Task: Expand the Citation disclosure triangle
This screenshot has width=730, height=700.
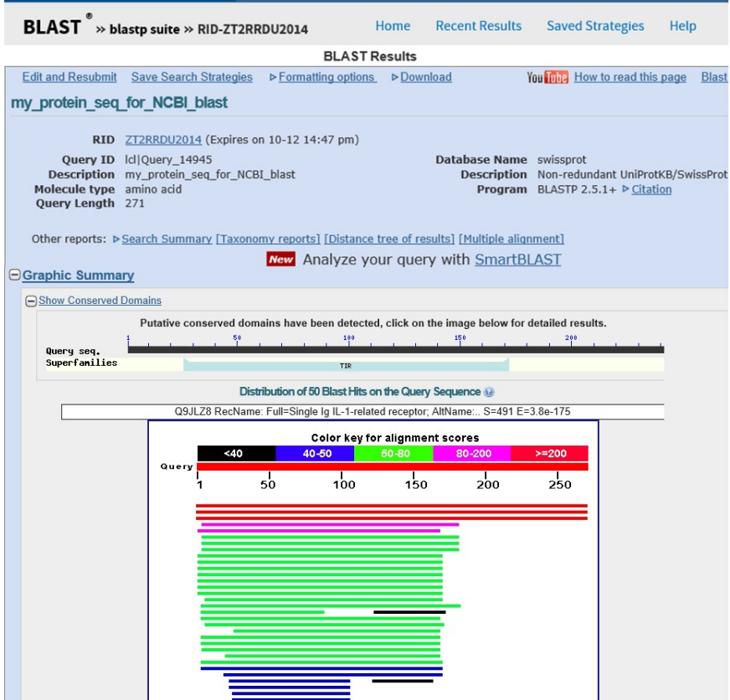Action: (x=625, y=188)
